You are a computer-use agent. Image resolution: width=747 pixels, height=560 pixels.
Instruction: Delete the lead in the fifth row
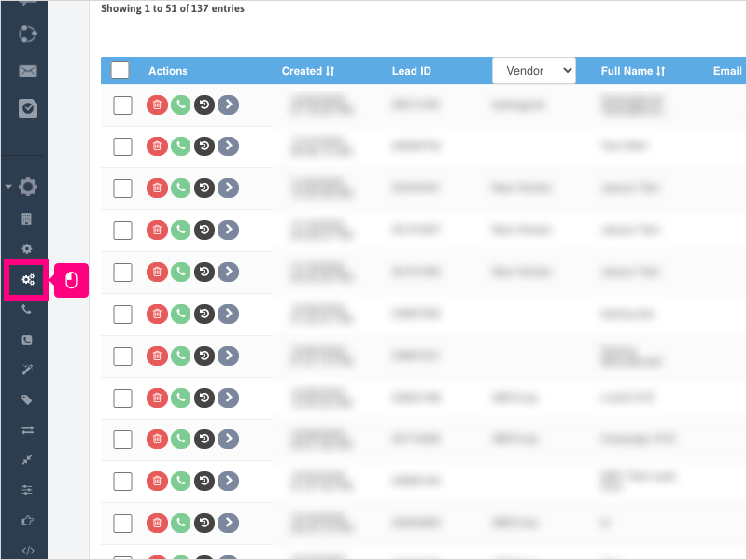pos(157,272)
